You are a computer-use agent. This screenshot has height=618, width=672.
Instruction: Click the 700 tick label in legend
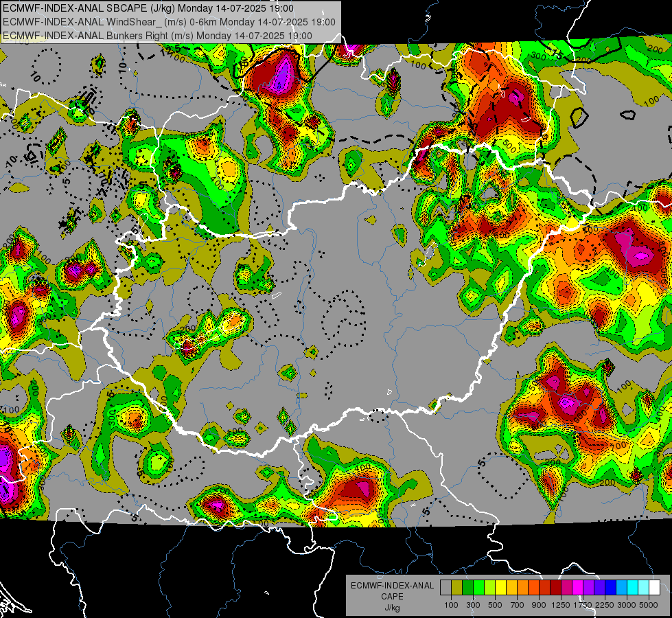coord(518,605)
